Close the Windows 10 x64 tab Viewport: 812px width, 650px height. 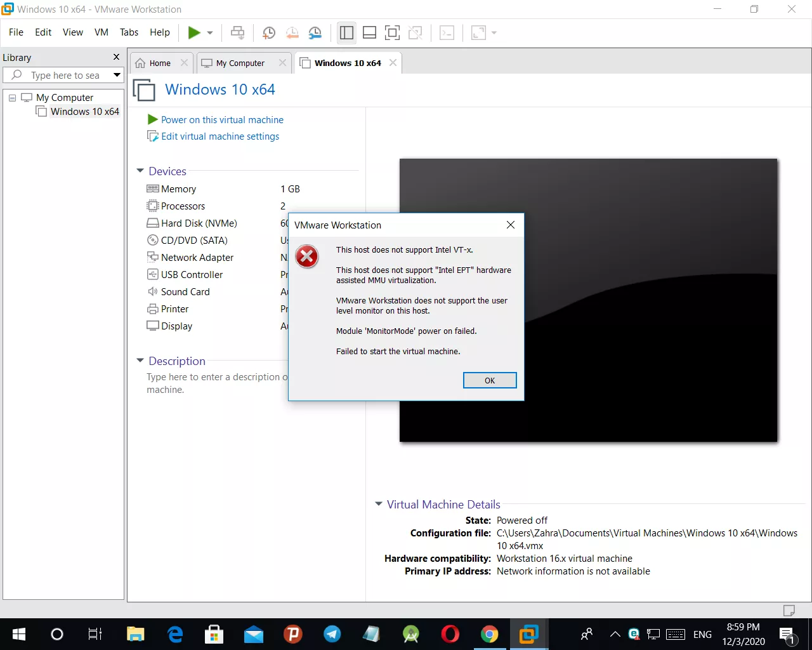click(x=393, y=62)
